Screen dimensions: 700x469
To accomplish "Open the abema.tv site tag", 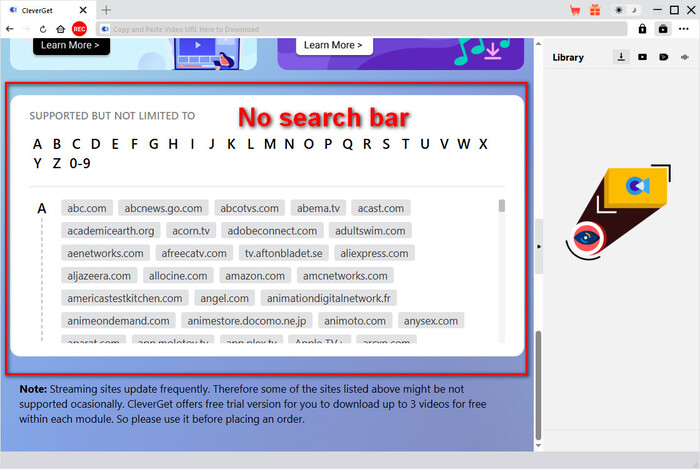I will 318,208.
